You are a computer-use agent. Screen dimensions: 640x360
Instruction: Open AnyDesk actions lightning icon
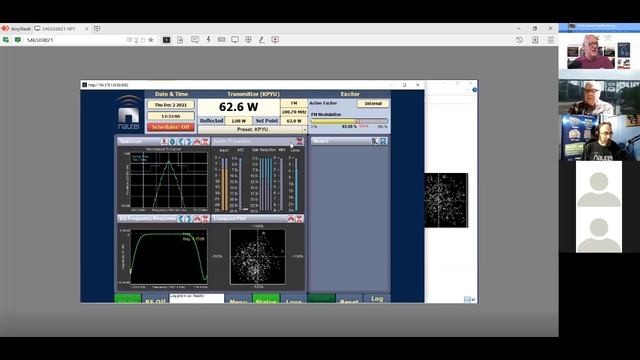208,40
